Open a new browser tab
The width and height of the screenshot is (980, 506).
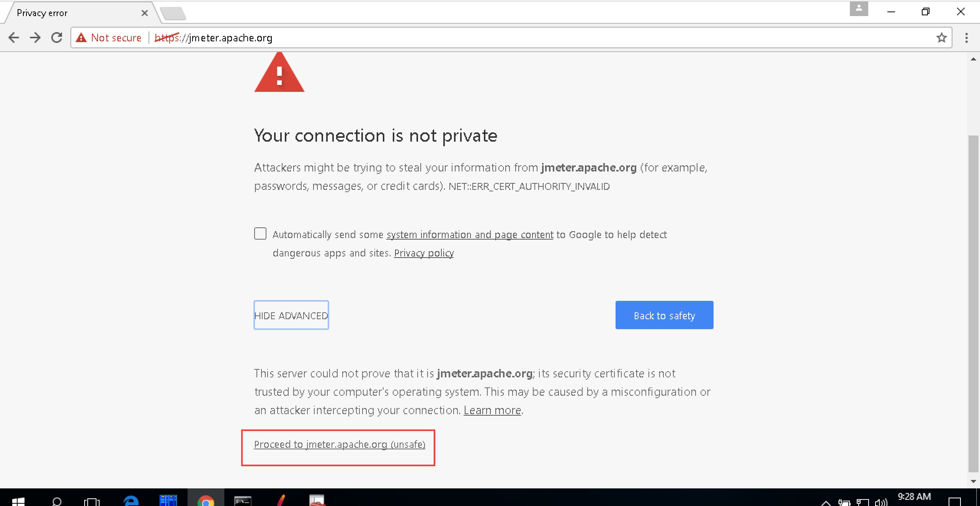(x=173, y=13)
